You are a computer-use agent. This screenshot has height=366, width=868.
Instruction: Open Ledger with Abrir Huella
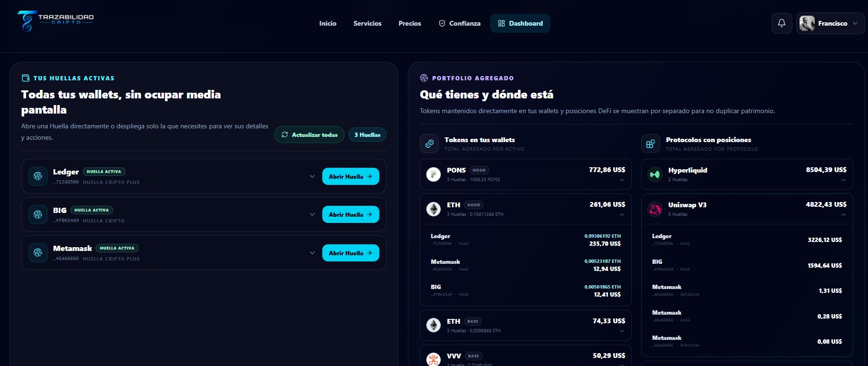coord(351,176)
